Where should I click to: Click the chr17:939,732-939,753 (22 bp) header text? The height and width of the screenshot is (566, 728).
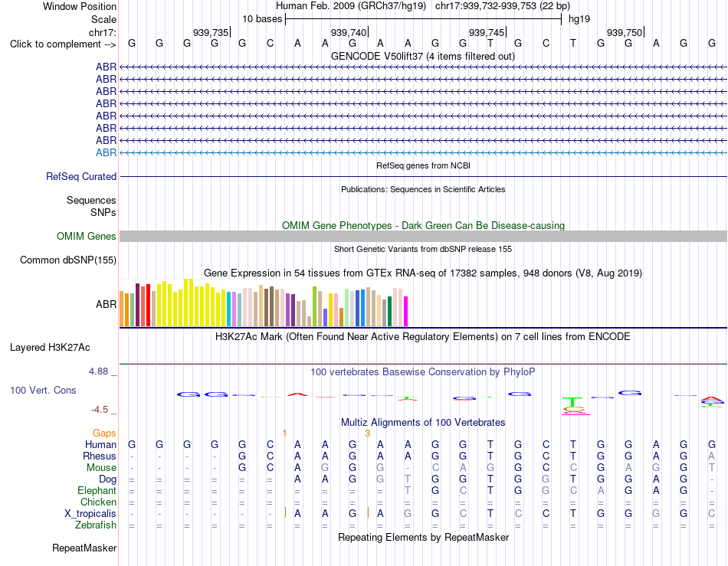503,6
